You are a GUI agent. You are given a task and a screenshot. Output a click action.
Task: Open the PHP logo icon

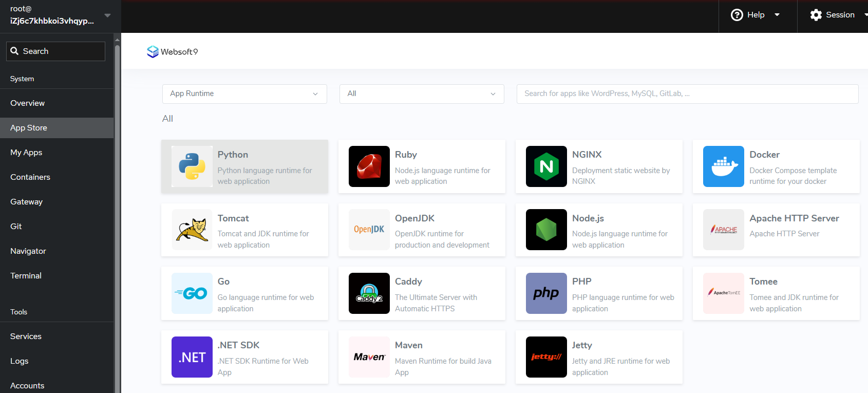click(546, 293)
